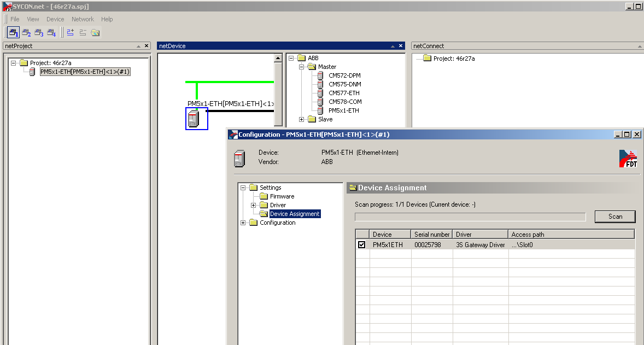Click the Firmware folder icon
Screen dimensions: 644x345
pyautogui.click(x=264, y=196)
